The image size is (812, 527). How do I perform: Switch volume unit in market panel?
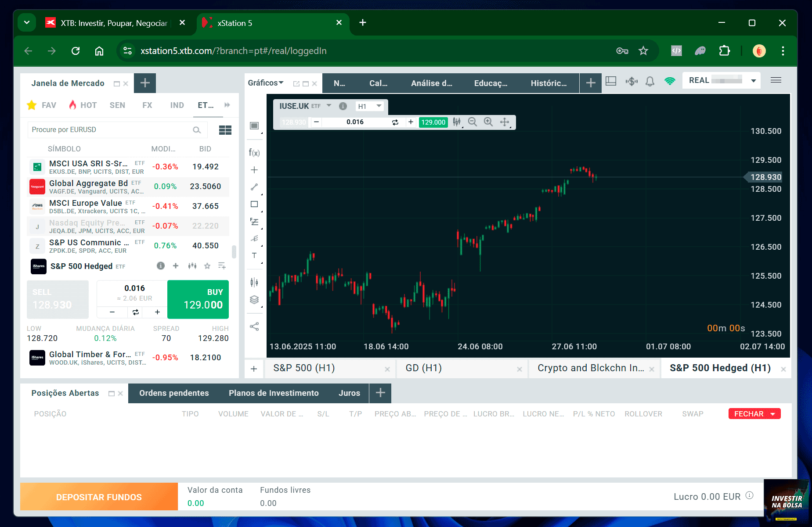click(135, 312)
